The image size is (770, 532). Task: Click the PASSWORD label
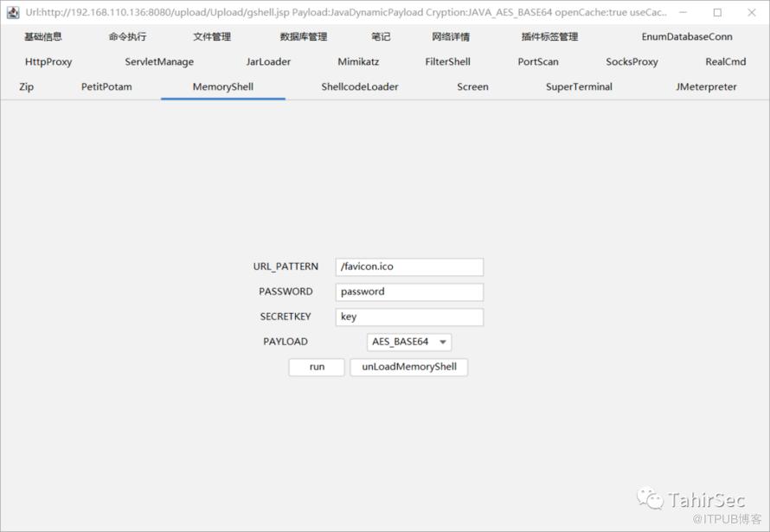click(286, 292)
